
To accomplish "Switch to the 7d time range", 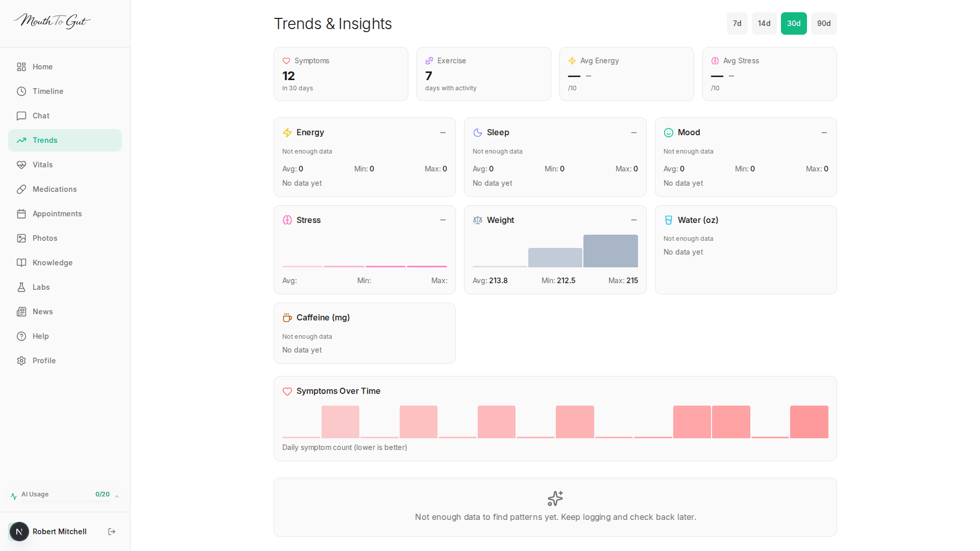I will pos(737,23).
